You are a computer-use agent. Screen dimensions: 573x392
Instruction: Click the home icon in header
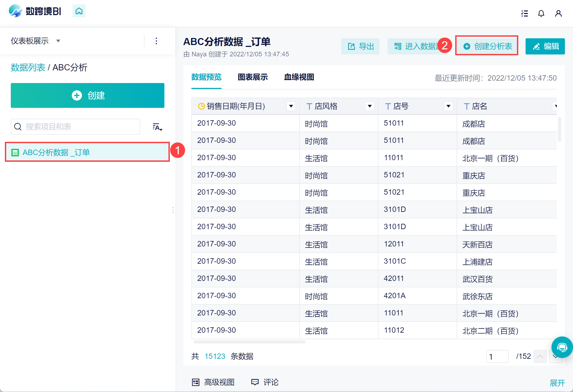[79, 11]
